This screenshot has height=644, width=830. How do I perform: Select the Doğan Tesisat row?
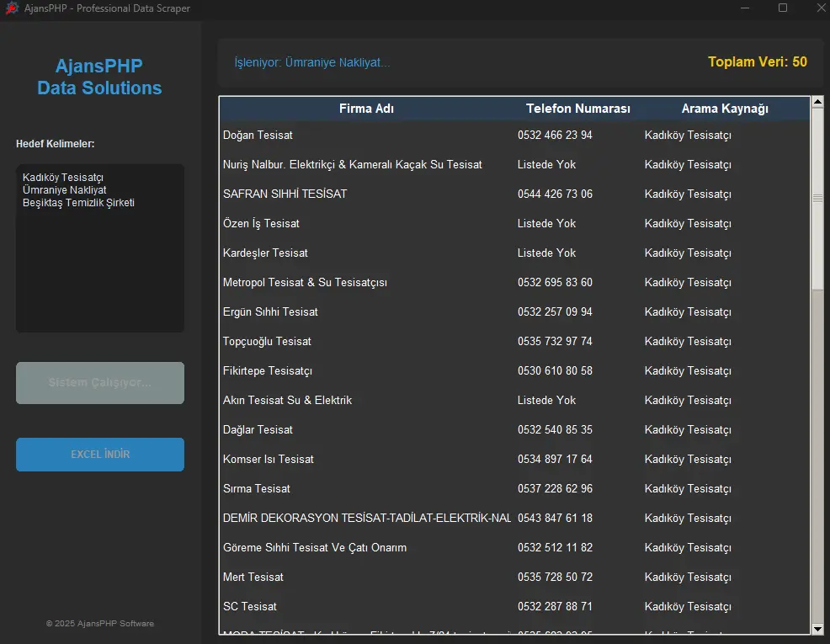pos(258,136)
